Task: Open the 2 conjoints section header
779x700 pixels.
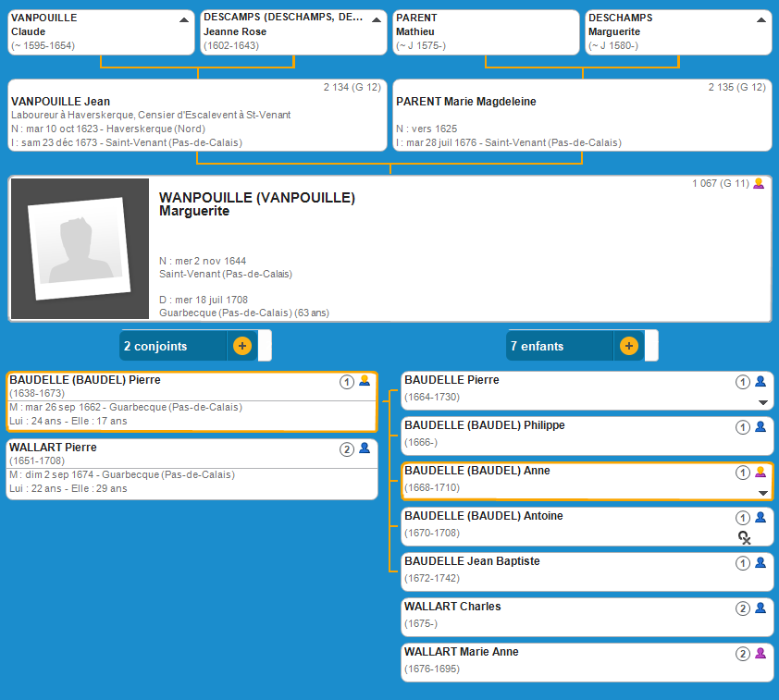Action: [x=173, y=346]
